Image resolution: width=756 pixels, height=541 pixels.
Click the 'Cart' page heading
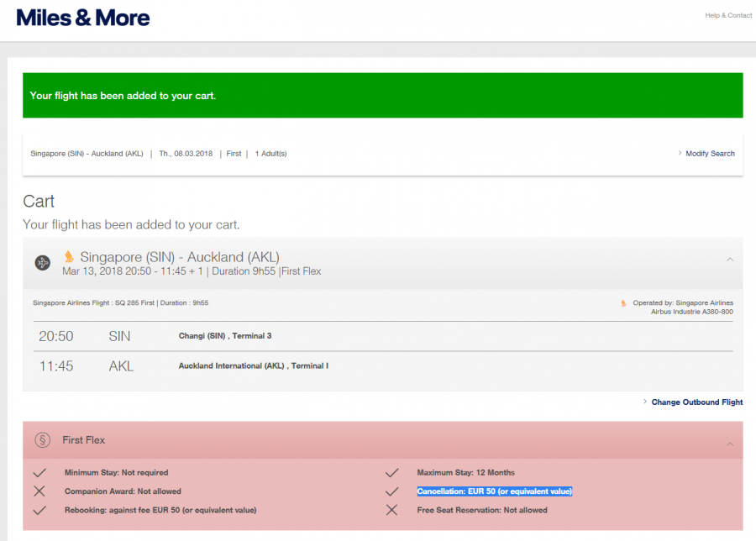coord(39,201)
